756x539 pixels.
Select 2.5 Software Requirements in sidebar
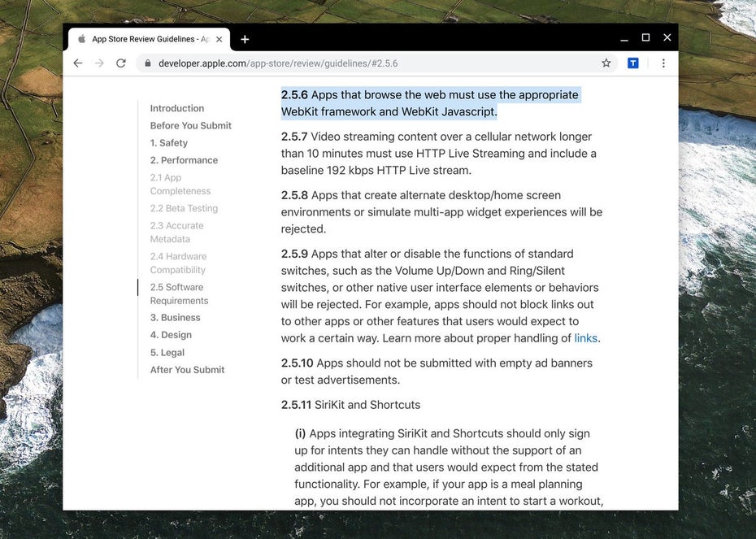point(179,293)
